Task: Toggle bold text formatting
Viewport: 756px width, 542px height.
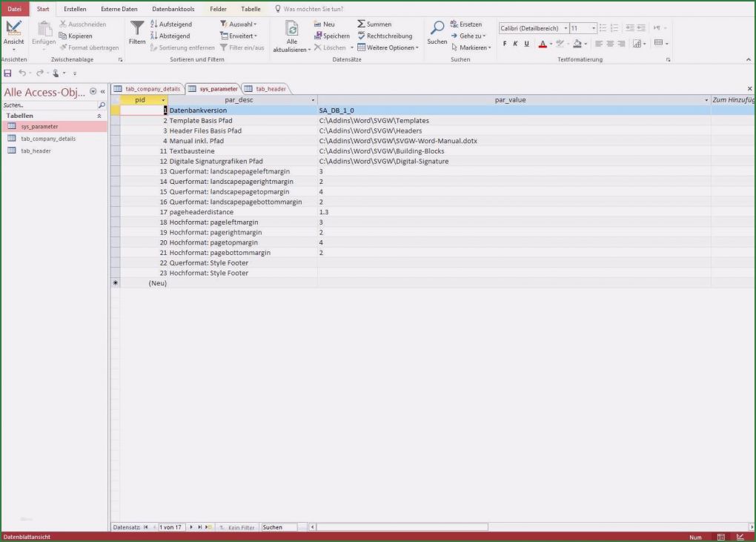Action: (505, 44)
